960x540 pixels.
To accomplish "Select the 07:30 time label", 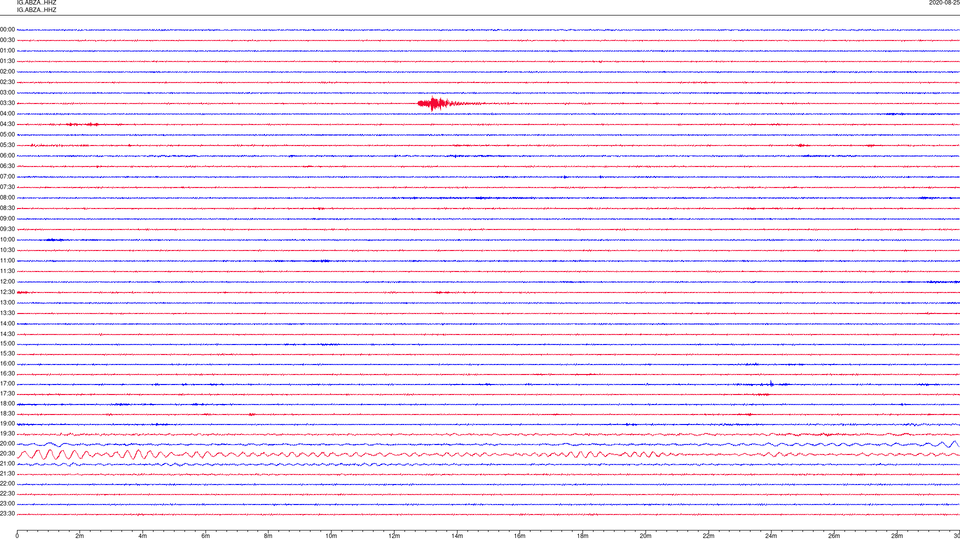I will 7,187.
